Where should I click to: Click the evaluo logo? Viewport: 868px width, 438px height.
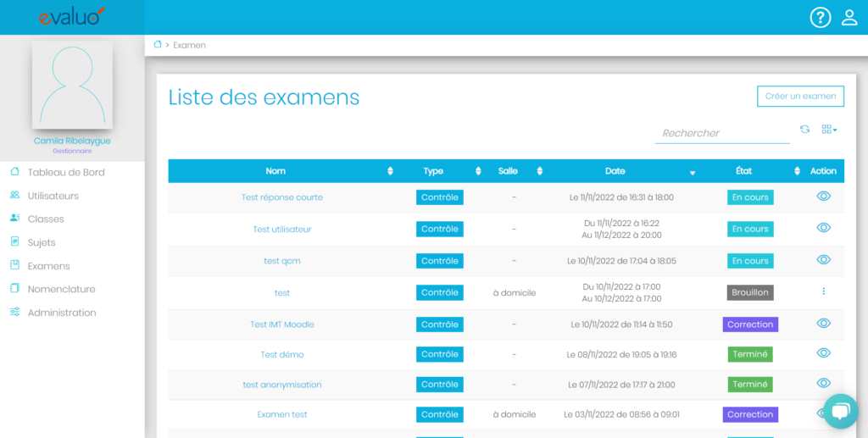pos(72,16)
